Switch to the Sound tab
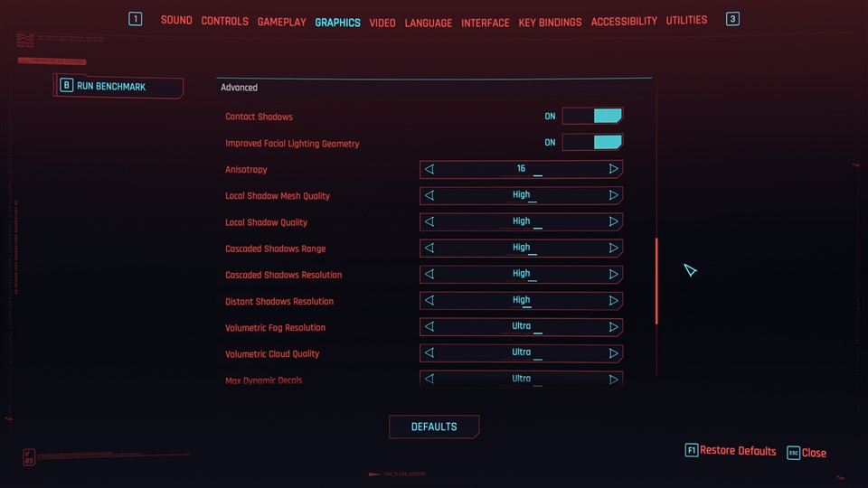 point(176,21)
